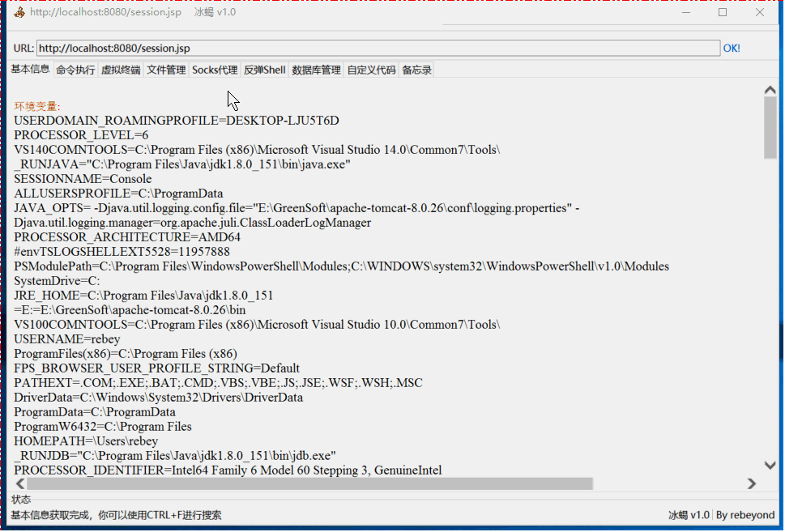This screenshot has width=785, height=532.
Task: Click the USERNAME=rebey line
Action: point(67,338)
